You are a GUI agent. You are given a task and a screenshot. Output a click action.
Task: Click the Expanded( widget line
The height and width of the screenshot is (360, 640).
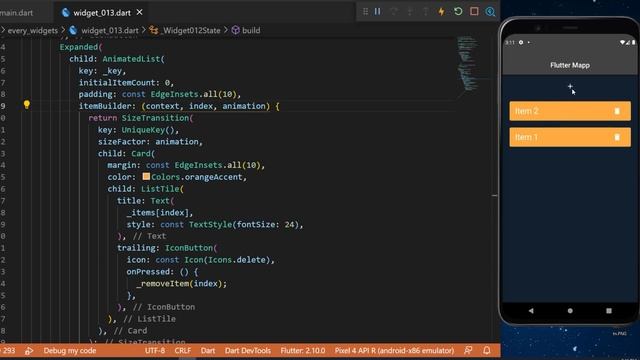tap(81, 47)
